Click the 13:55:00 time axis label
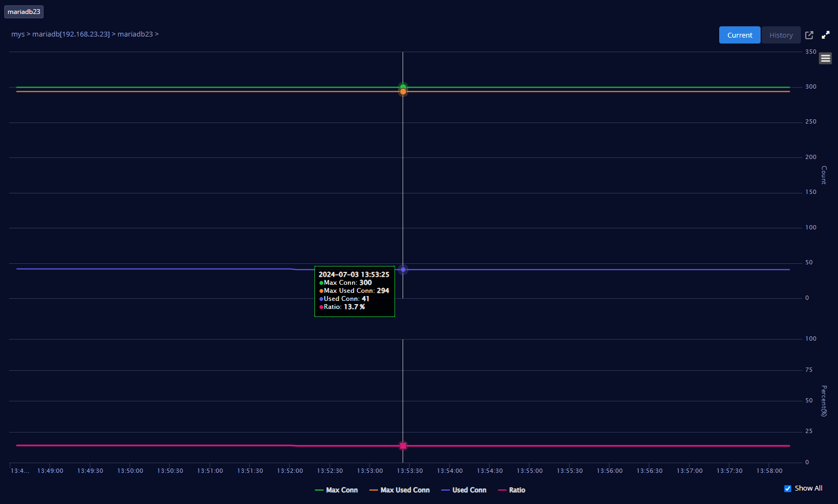The height and width of the screenshot is (504, 838). point(529,471)
